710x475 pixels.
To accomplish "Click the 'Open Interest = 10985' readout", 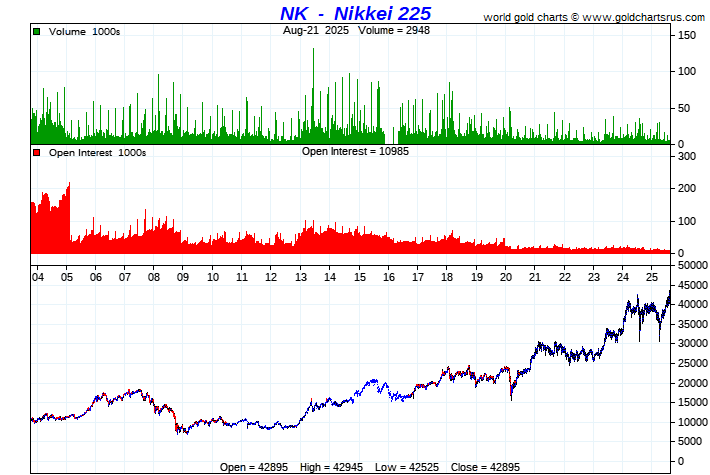I will coord(355,151).
